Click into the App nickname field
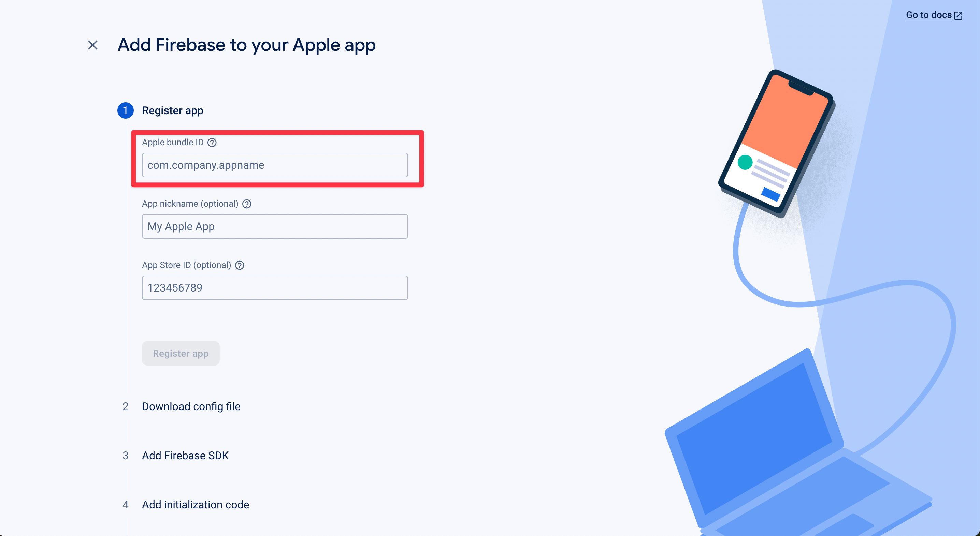The image size is (980, 536). 275,226
